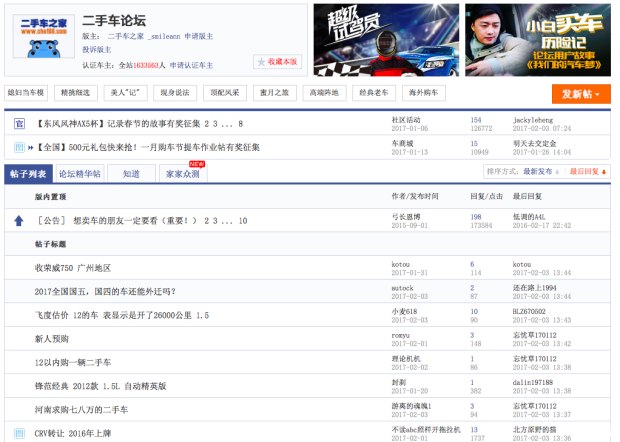Click the 社区活动 author link

406,120
